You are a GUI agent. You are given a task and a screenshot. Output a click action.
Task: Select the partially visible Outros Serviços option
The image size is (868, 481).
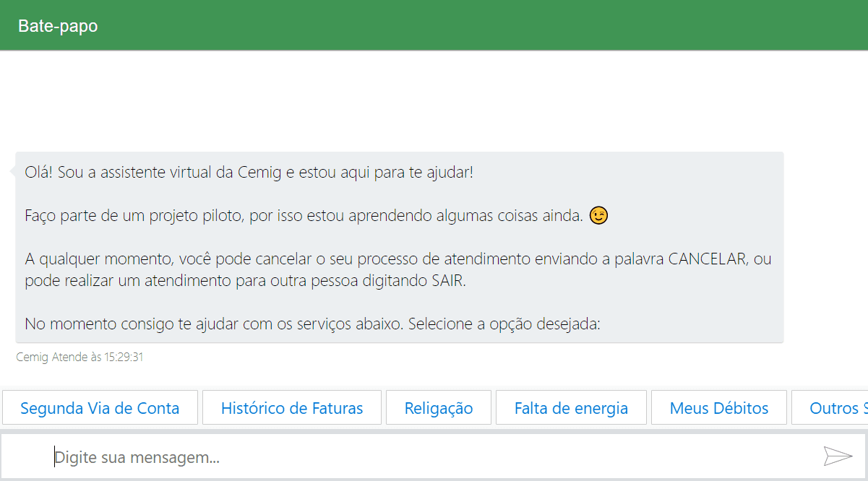click(838, 407)
